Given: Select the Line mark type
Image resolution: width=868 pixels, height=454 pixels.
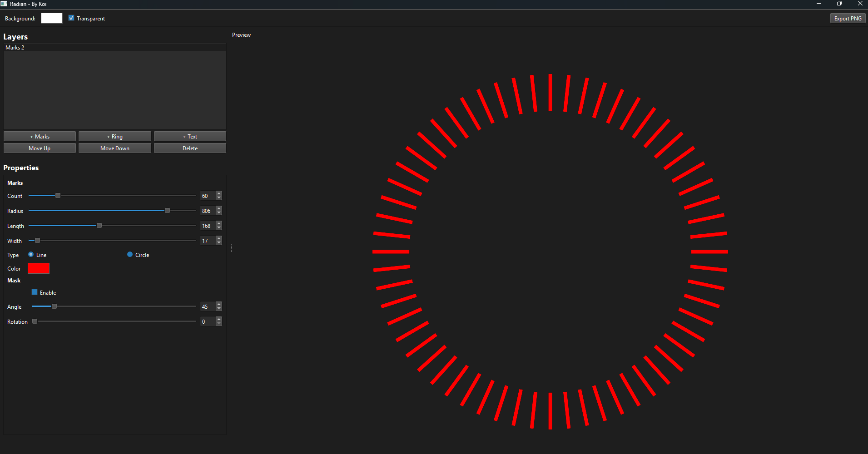Looking at the screenshot, I should [x=31, y=254].
